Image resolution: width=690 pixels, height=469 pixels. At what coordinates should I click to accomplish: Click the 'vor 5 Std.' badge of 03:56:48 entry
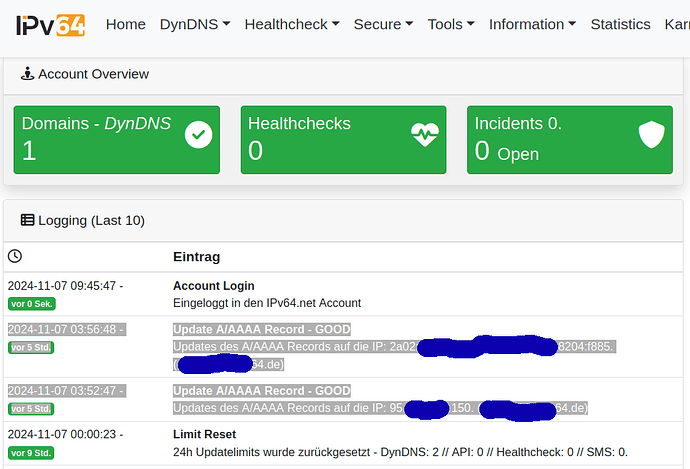tap(31, 347)
